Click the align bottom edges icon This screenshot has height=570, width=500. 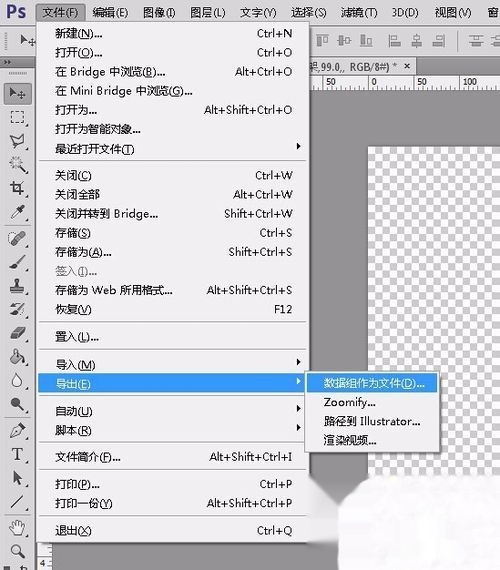click(366, 40)
